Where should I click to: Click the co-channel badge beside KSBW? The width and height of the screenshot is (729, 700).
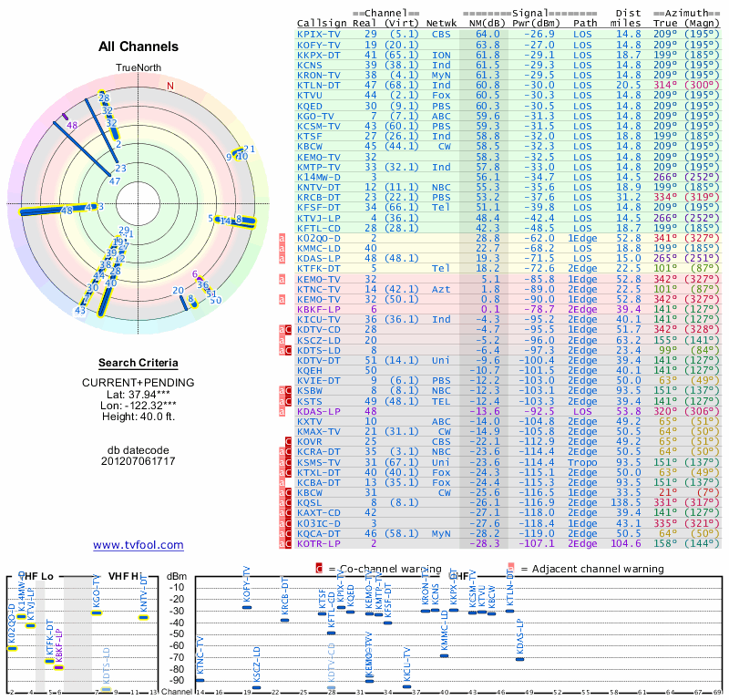(x=288, y=391)
